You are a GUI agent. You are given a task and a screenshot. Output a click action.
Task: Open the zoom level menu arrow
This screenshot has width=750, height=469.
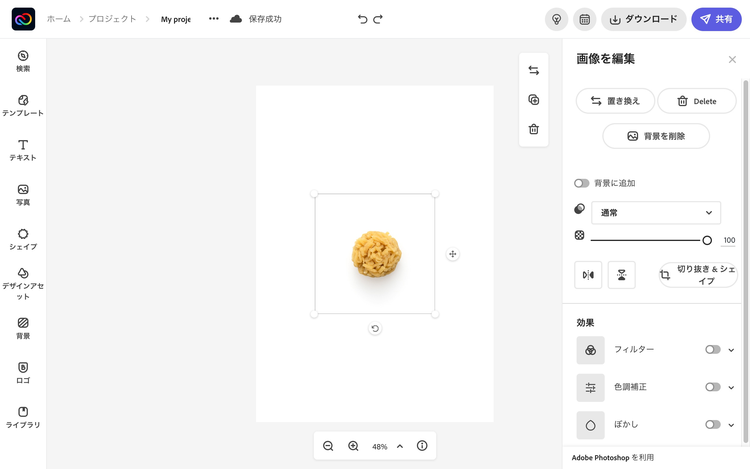400,446
